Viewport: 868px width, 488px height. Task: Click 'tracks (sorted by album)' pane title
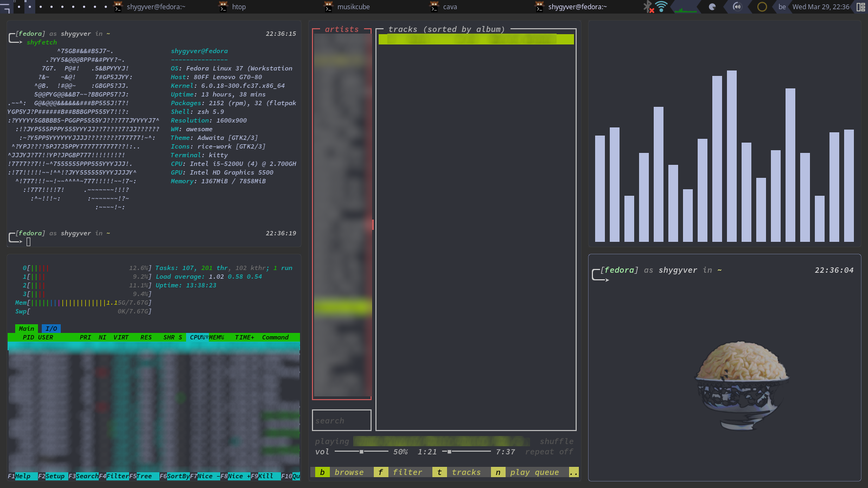[x=446, y=29]
